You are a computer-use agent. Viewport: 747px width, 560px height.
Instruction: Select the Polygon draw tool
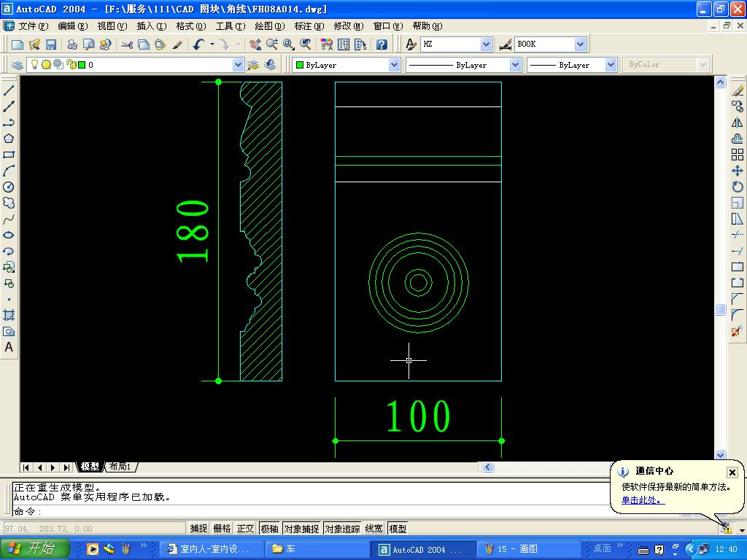(9, 139)
